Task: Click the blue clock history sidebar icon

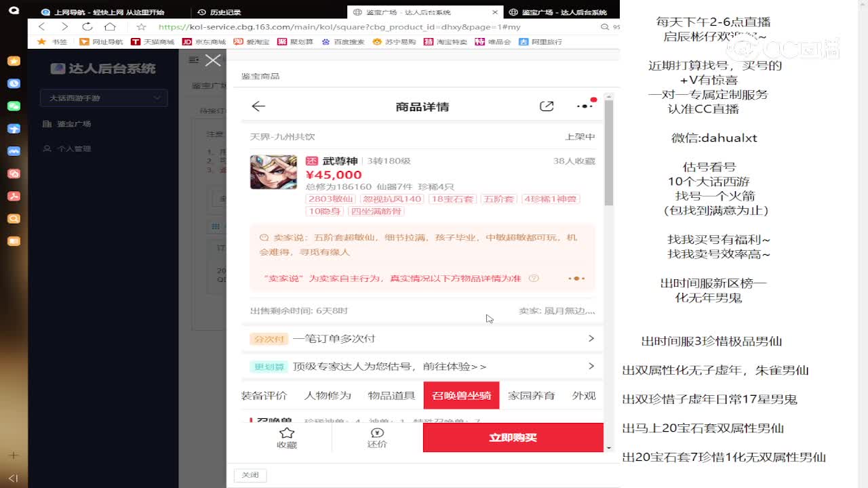Action: pyautogui.click(x=14, y=83)
